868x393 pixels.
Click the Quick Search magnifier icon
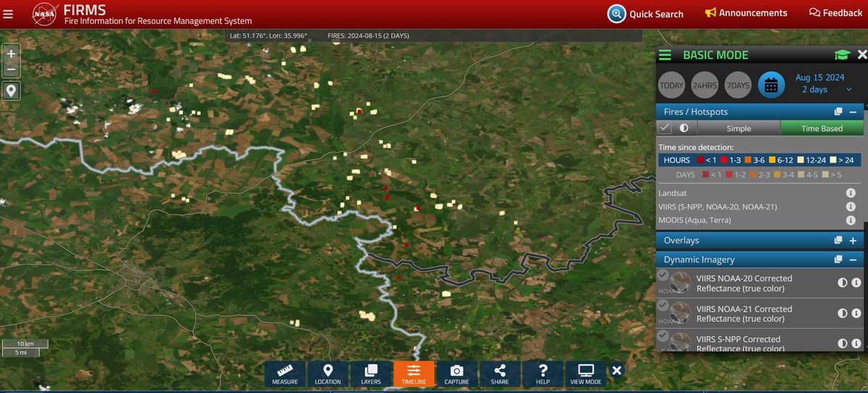[x=616, y=14]
